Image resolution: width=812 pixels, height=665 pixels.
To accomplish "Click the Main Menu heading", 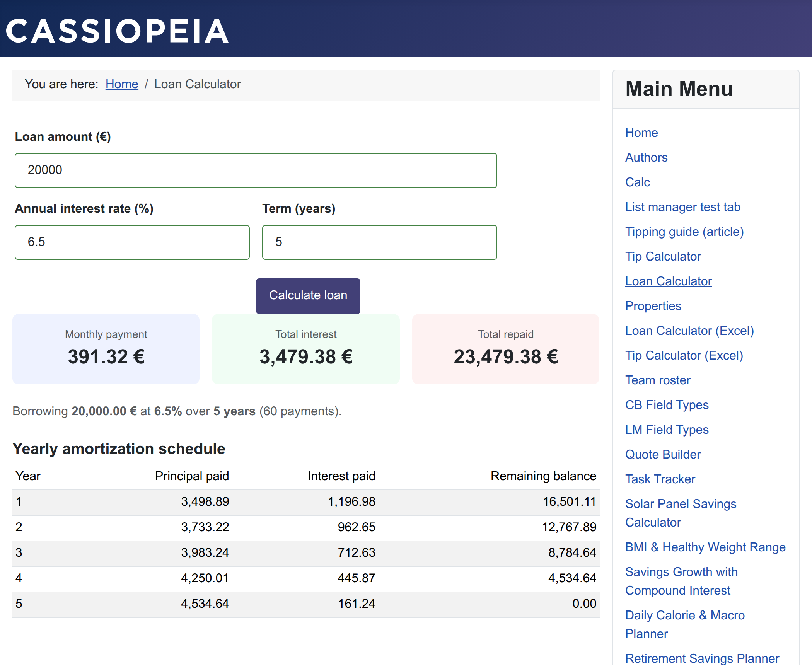I will click(x=679, y=89).
